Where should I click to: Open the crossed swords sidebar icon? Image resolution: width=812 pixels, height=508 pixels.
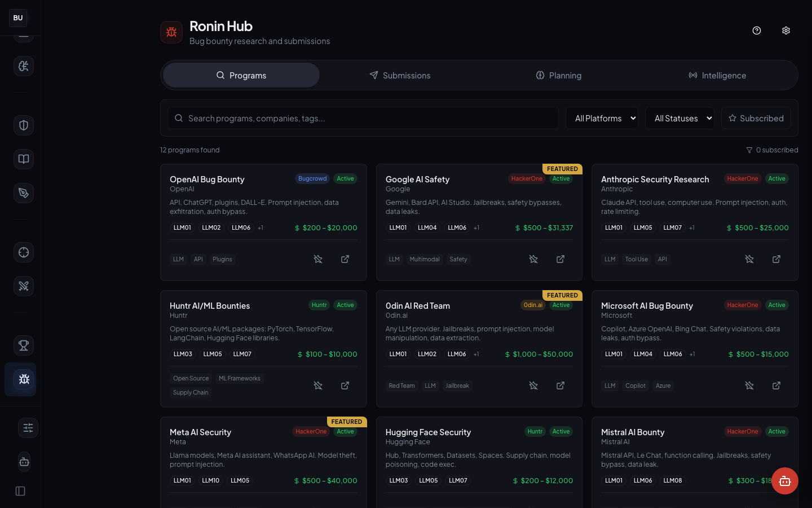click(24, 286)
